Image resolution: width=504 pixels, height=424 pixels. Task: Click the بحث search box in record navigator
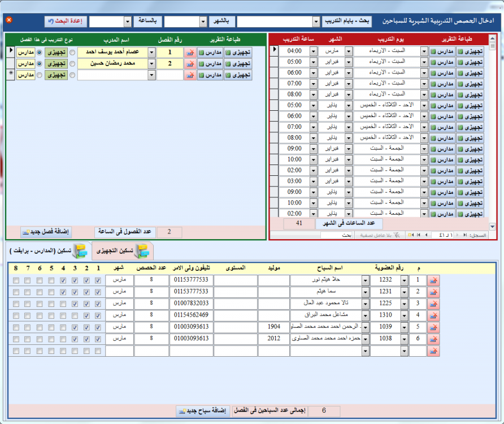pos(337,235)
